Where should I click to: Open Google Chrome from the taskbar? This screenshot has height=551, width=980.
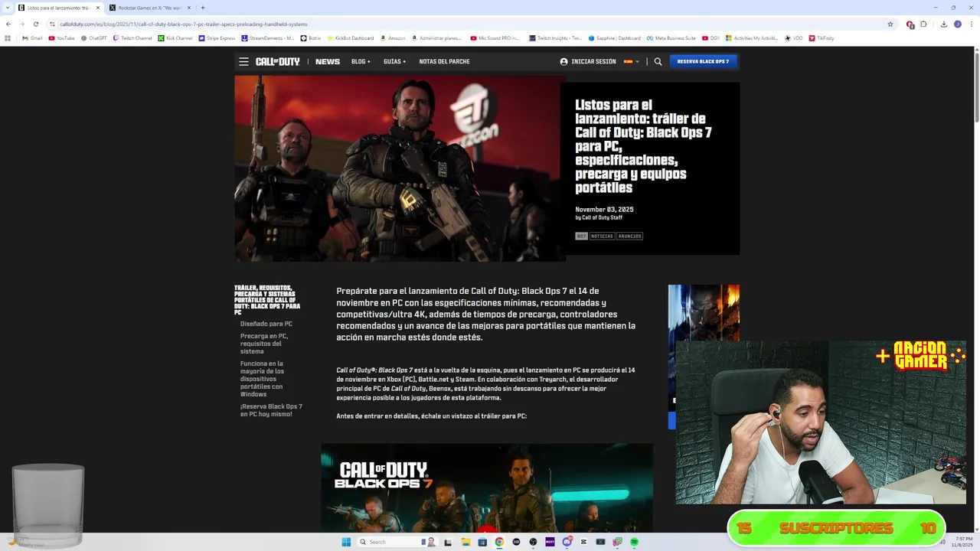point(499,542)
